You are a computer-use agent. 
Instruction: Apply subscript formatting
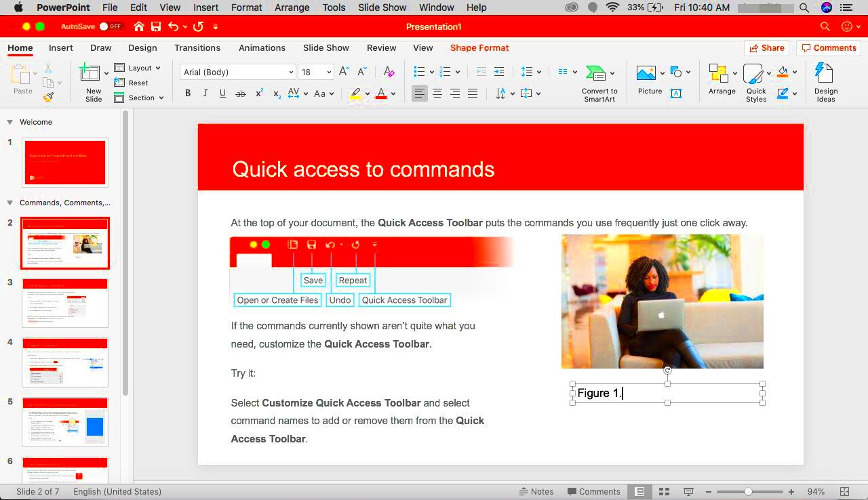pos(277,94)
